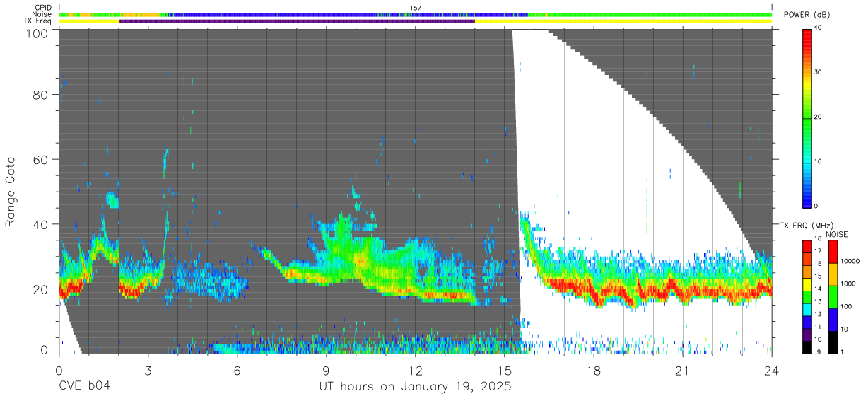Click the UT hour 6 label on the x-axis
This screenshot has height=401, width=868.
click(x=237, y=371)
